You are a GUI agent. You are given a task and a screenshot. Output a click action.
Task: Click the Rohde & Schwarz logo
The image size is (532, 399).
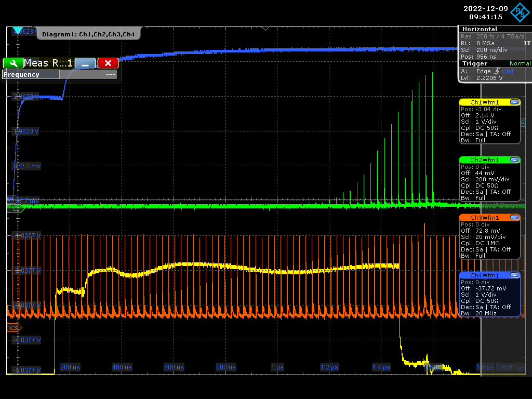click(521, 11)
